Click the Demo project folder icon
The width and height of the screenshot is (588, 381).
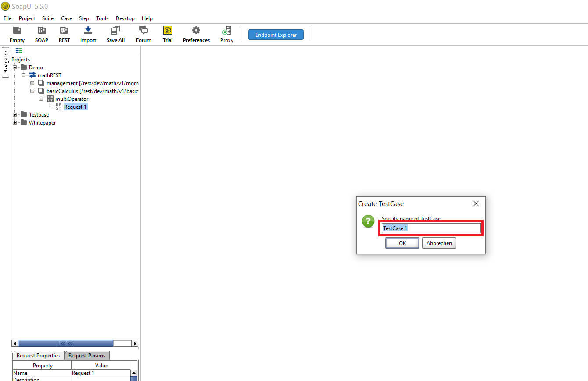[24, 67]
